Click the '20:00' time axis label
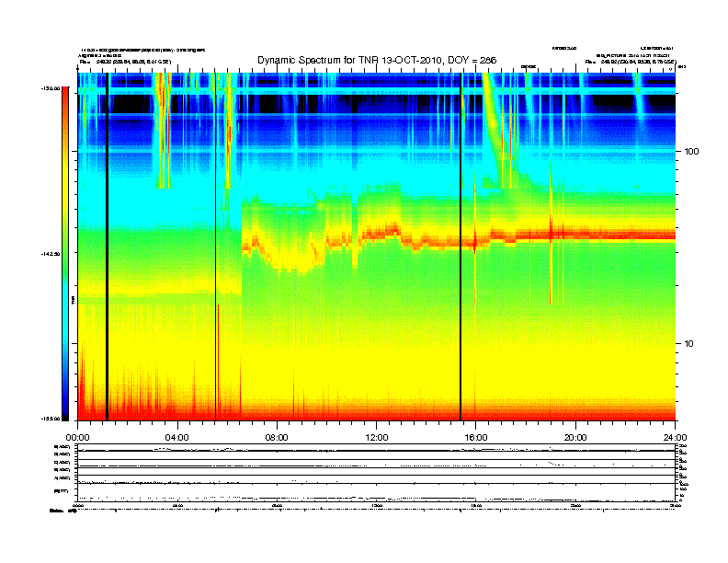 click(575, 438)
